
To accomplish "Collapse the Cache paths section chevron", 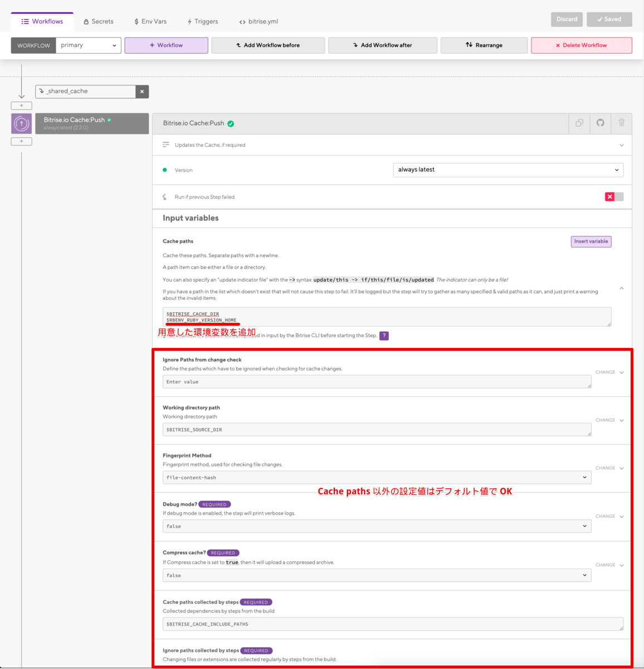I will 622,288.
